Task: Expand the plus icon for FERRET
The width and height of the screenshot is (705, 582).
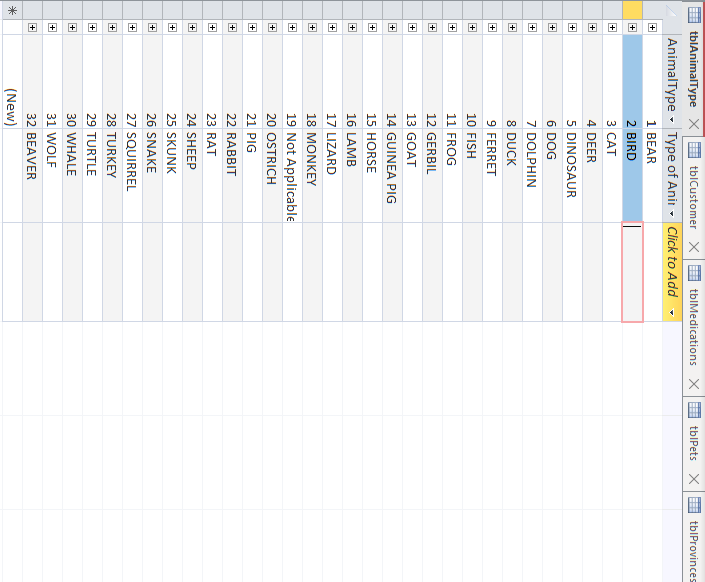Action: point(492,27)
